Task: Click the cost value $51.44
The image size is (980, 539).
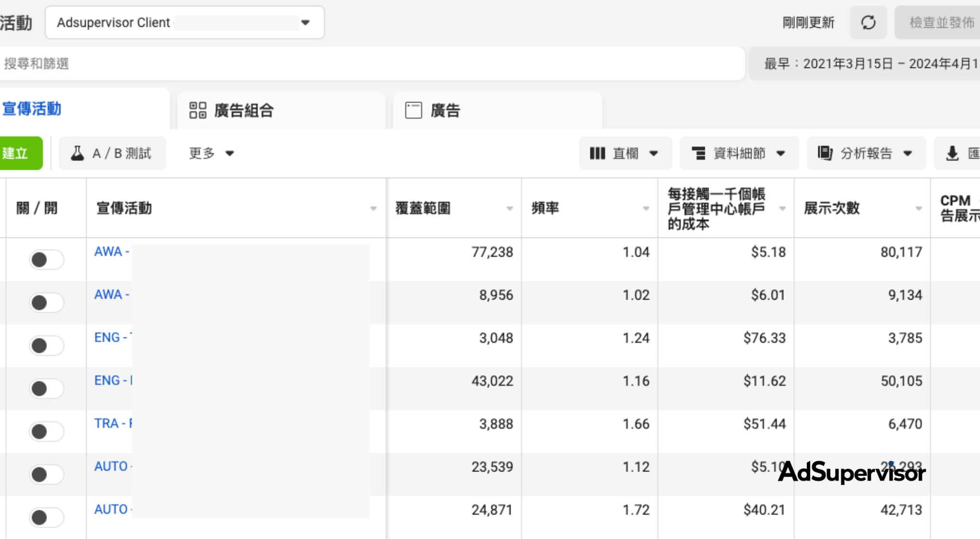Action: [x=764, y=424]
